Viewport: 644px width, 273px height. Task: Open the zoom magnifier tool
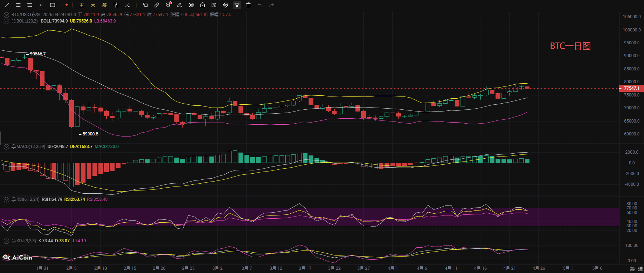pos(168,5)
